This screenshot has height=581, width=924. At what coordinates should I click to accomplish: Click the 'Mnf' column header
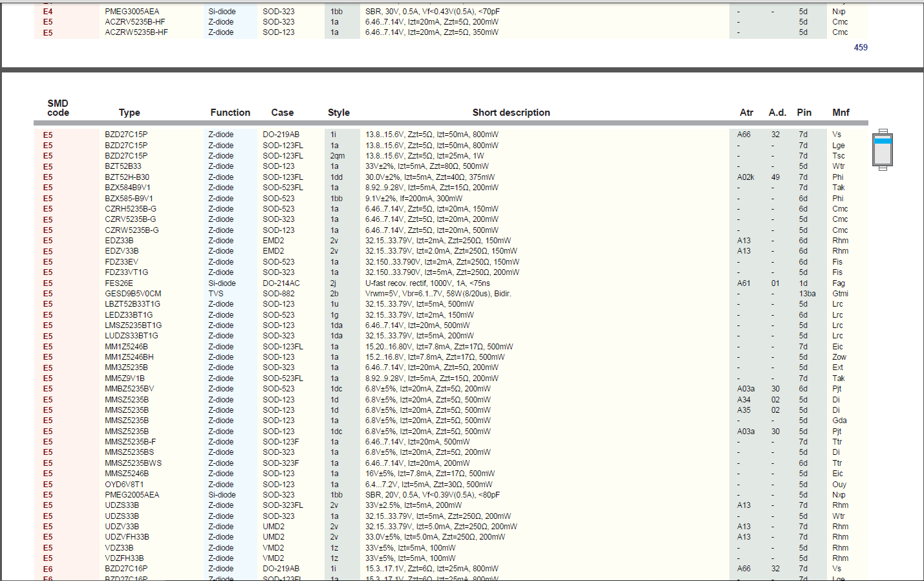(841, 113)
